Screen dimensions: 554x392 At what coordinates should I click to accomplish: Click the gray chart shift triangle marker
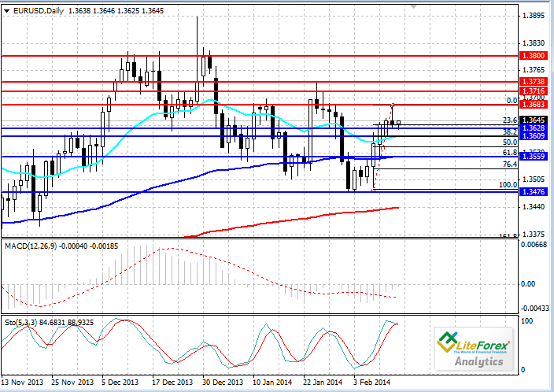click(414, 6)
